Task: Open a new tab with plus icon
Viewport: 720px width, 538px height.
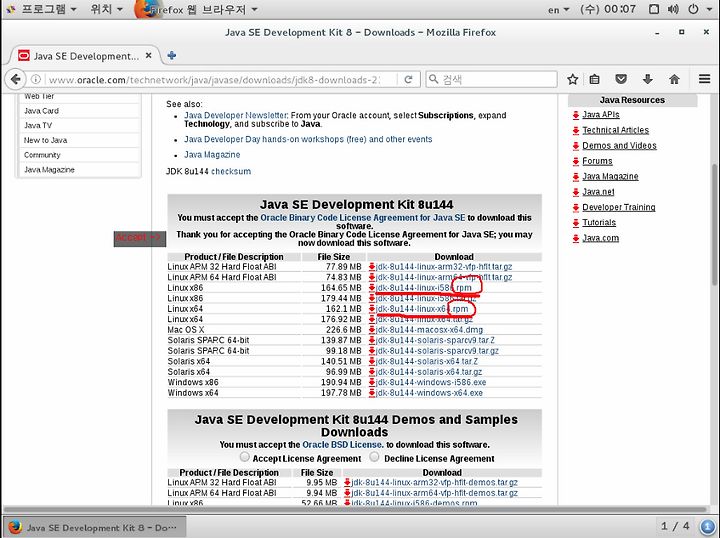Action: [172, 56]
